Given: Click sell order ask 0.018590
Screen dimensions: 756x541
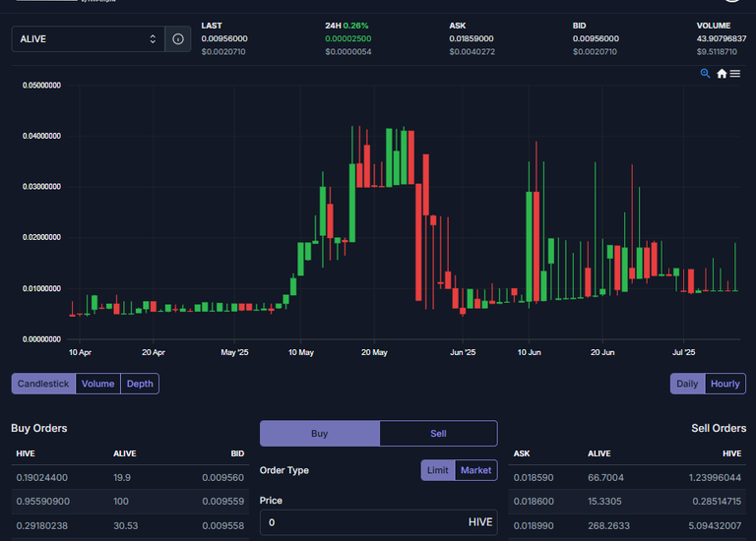Looking at the screenshot, I should click(x=534, y=477).
